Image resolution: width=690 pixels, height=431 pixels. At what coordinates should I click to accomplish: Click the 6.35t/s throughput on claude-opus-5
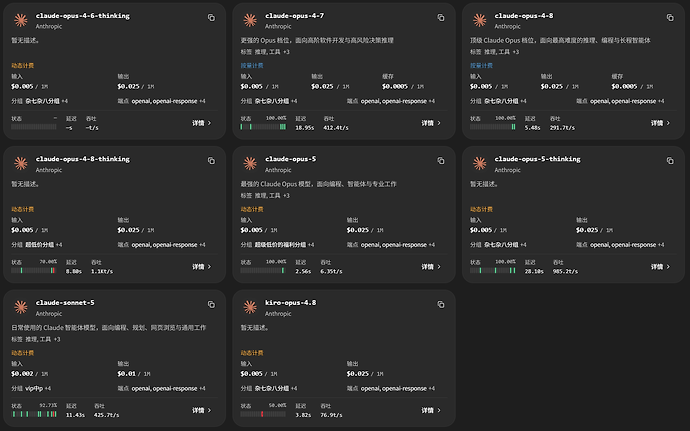[x=331, y=272]
